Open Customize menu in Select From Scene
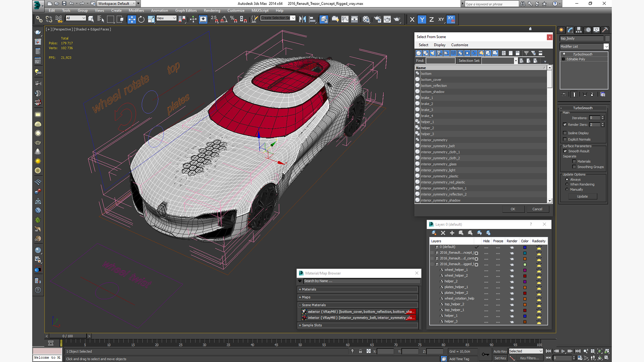The height and width of the screenshot is (362, 644). pos(460,45)
